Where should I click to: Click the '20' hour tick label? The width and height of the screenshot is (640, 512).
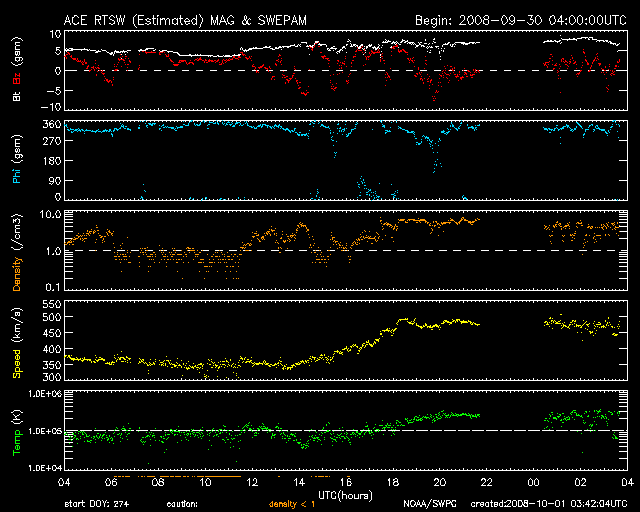(440, 483)
